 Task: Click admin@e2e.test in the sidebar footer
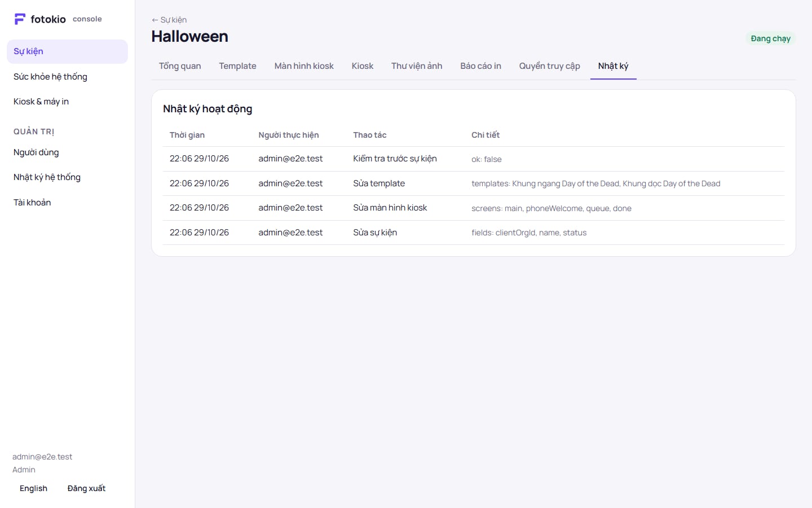pyautogui.click(x=42, y=457)
